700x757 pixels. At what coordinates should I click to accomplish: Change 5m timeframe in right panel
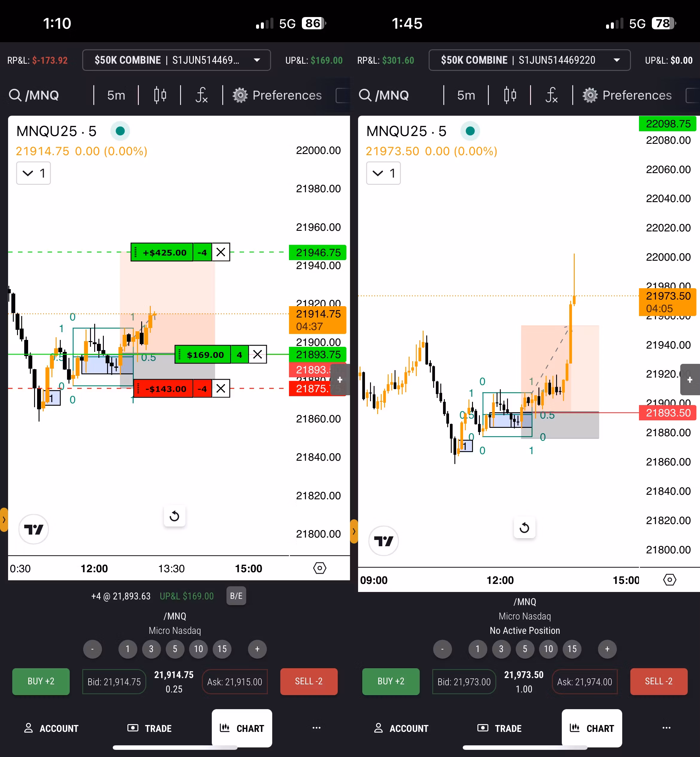click(x=466, y=95)
